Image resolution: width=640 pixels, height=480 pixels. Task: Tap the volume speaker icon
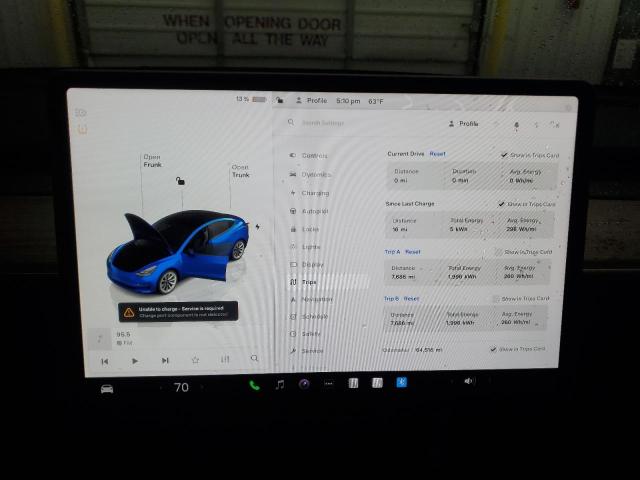point(468,381)
